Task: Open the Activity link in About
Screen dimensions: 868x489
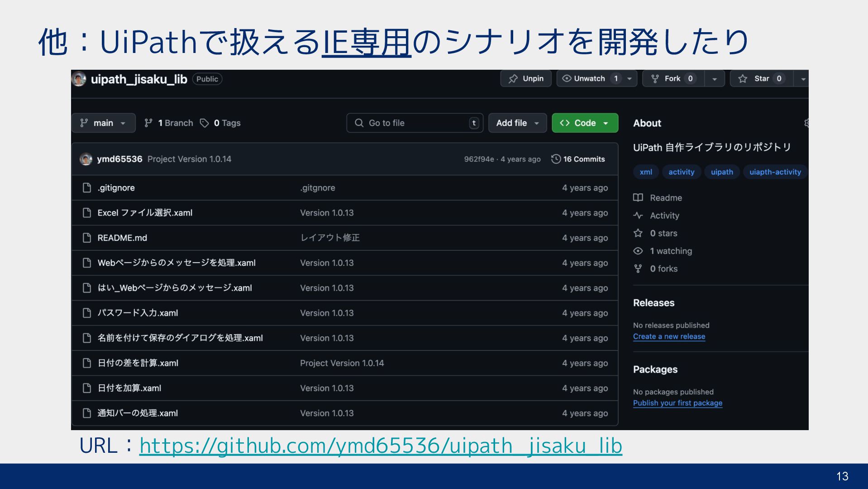Action: click(664, 216)
